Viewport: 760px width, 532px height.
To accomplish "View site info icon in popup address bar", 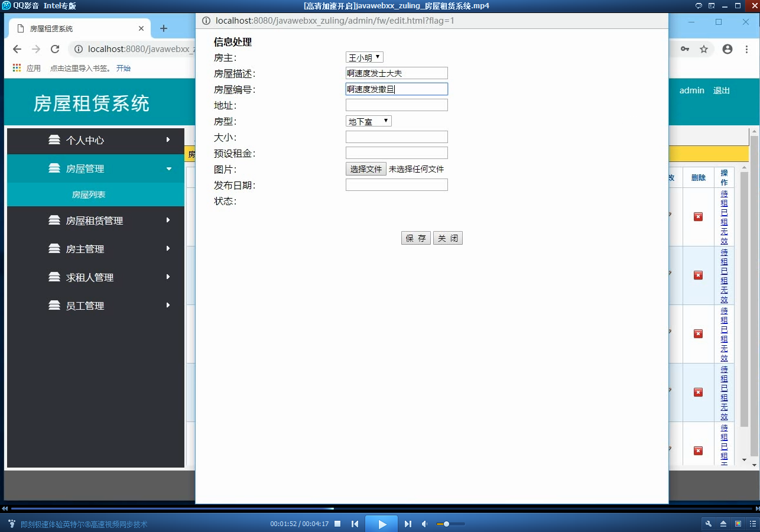I will (206, 21).
